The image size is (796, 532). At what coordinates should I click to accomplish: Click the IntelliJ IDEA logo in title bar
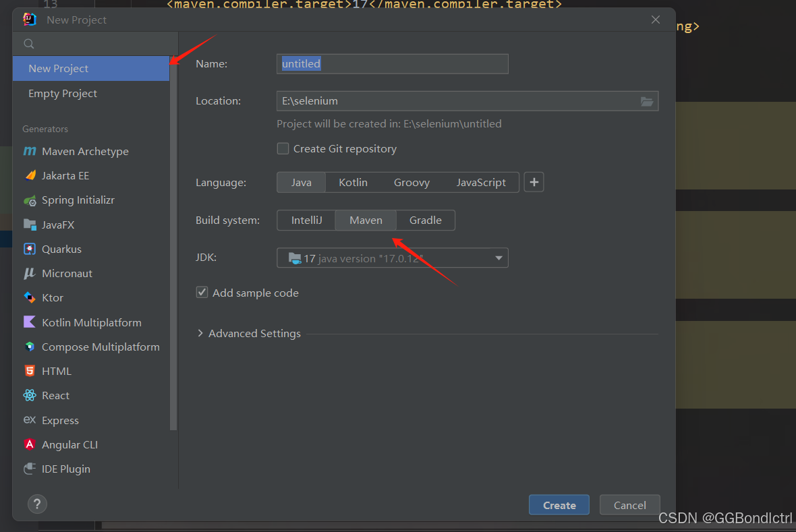[30, 20]
